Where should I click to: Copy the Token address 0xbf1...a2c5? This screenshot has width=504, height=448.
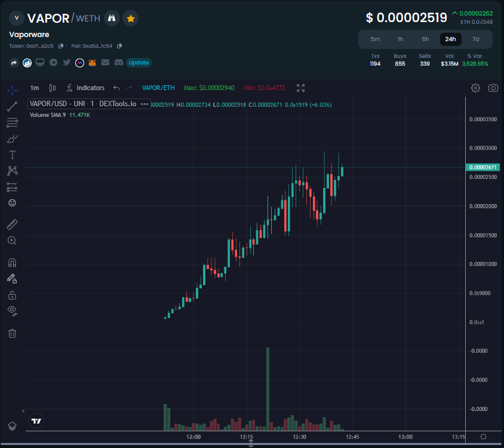[x=60, y=46]
